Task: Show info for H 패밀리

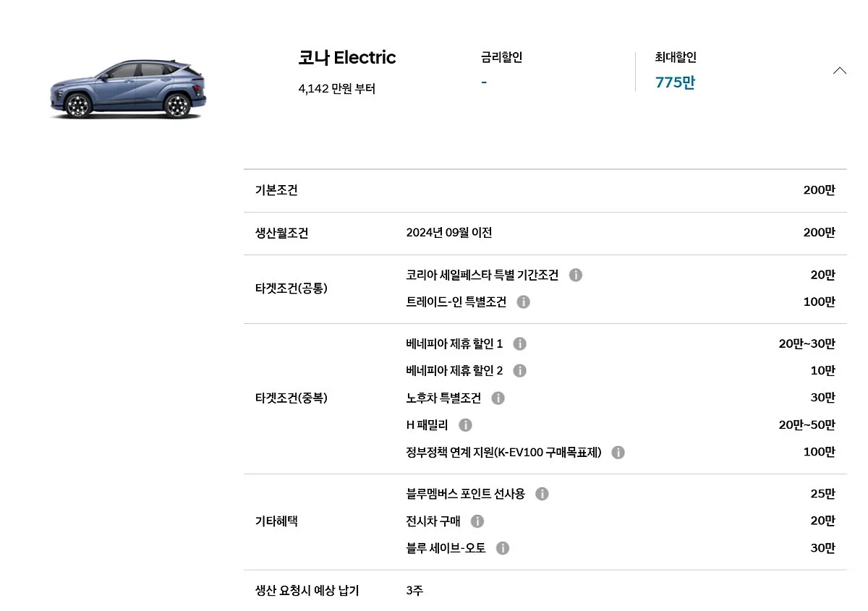Action: point(465,424)
